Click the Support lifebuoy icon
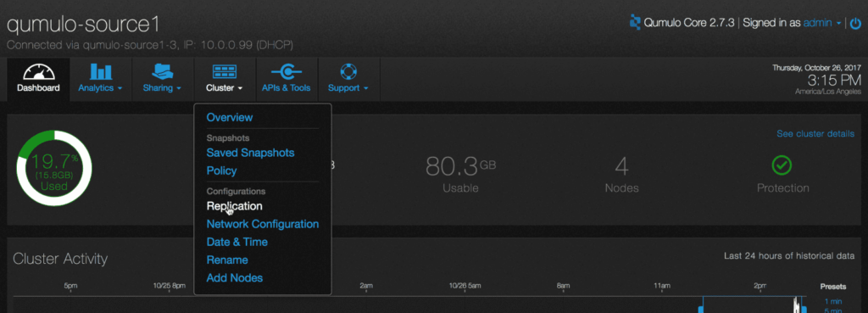 [348, 71]
